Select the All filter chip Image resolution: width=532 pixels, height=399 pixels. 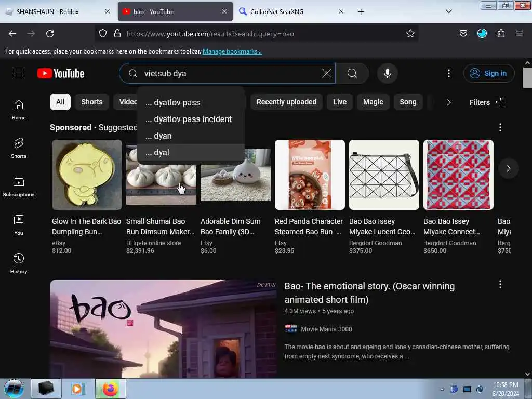(x=60, y=102)
